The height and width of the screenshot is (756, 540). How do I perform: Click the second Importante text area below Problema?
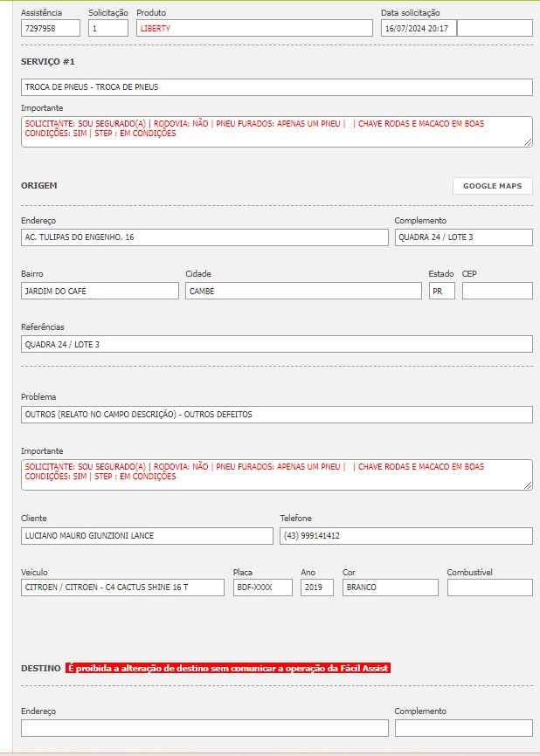[276, 475]
